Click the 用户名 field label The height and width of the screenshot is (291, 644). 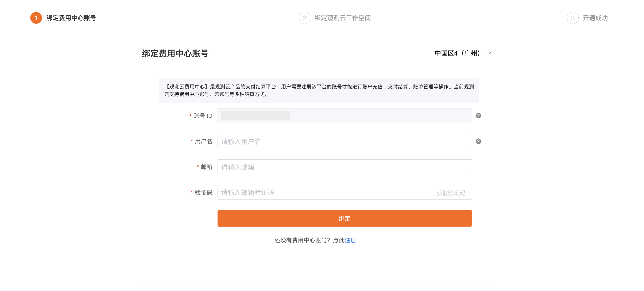point(203,141)
